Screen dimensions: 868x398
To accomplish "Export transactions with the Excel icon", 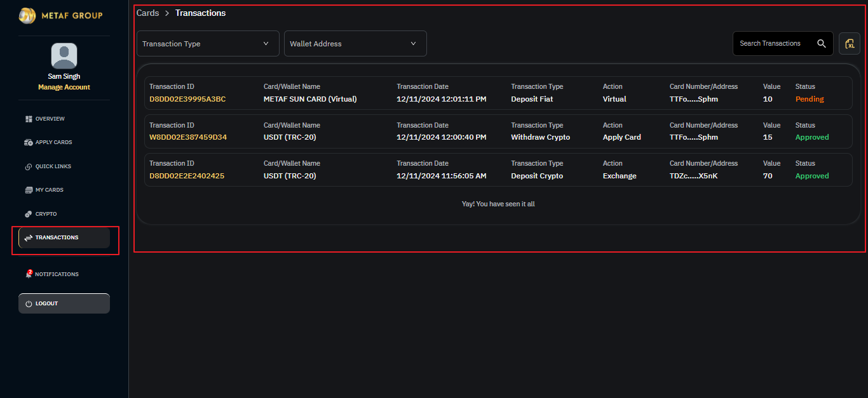I will coord(850,44).
